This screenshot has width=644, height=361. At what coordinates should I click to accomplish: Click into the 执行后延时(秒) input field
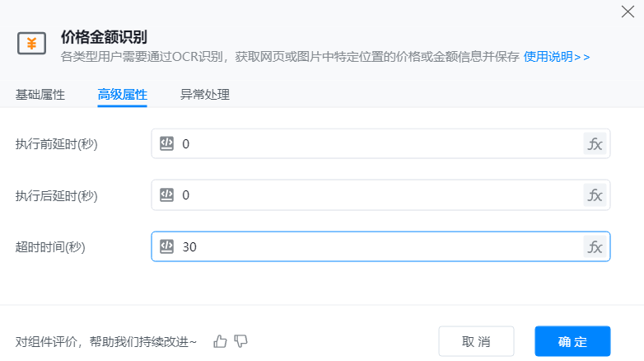[x=379, y=195]
